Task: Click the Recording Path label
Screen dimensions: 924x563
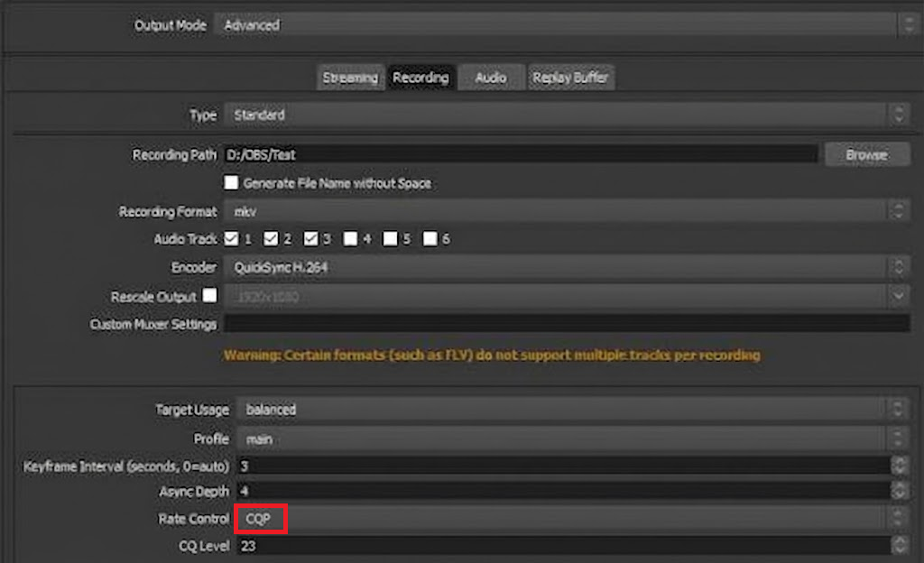Action: tap(174, 155)
